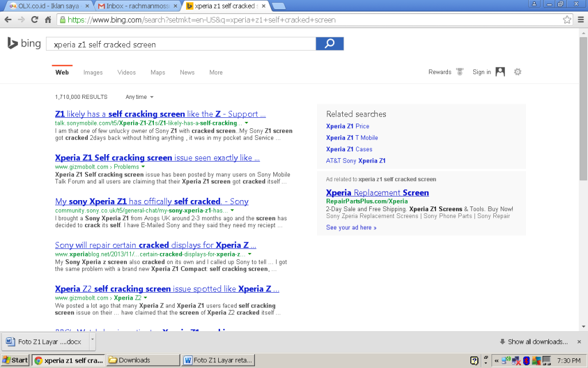Close the OLX.co.id tab
The height and width of the screenshot is (368, 588).
tap(87, 6)
